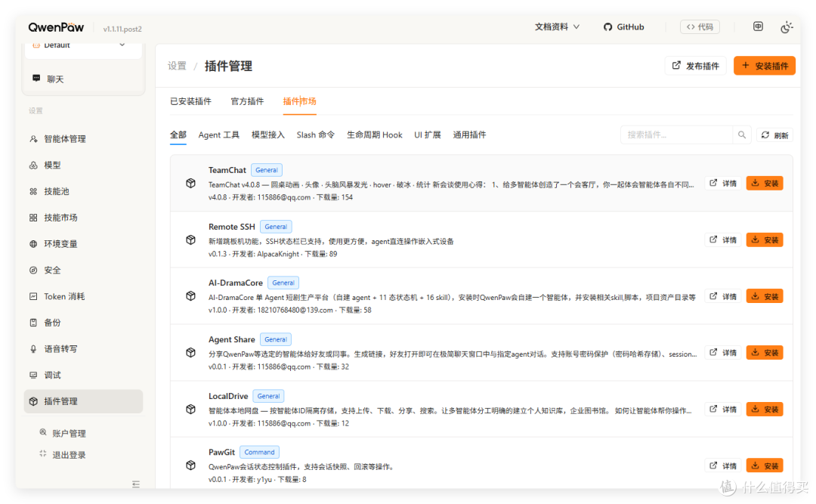The width and height of the screenshot is (816, 504).
Task: Filter by 模型接入 category
Action: tap(268, 135)
